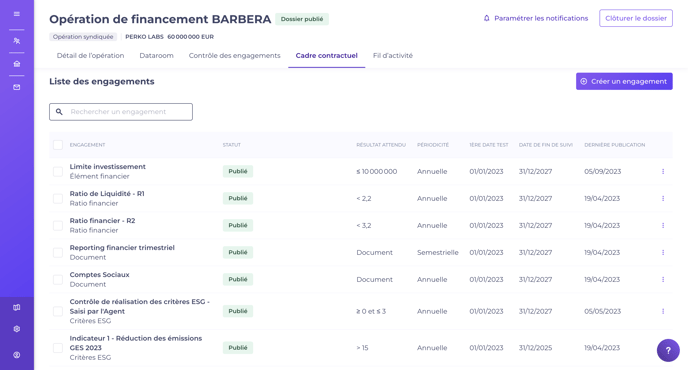Switch to Détail de l'opération tab
688x370 pixels.
tap(90, 56)
